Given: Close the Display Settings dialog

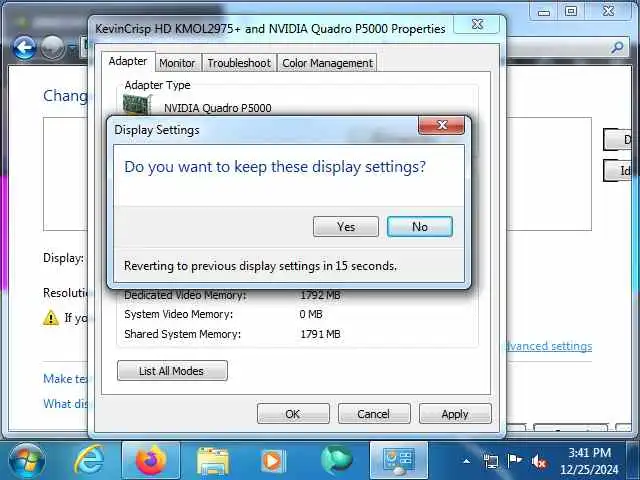Looking at the screenshot, I should click(442, 125).
